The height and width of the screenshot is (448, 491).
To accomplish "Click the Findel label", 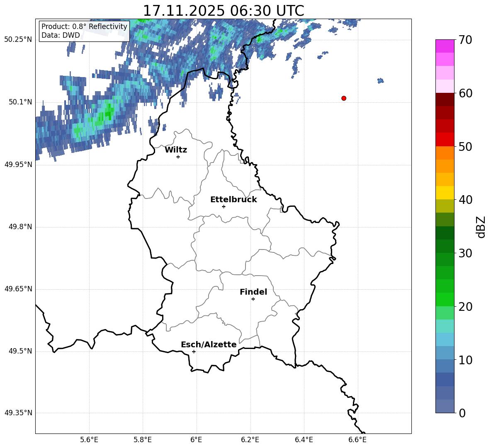I will [253, 292].
